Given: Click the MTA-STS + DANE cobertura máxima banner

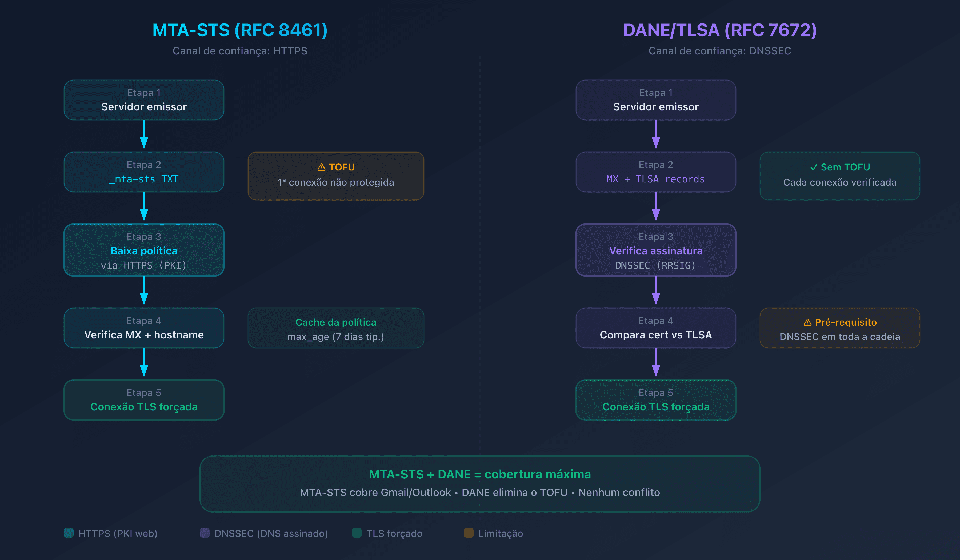Looking at the screenshot, I should tap(480, 483).
